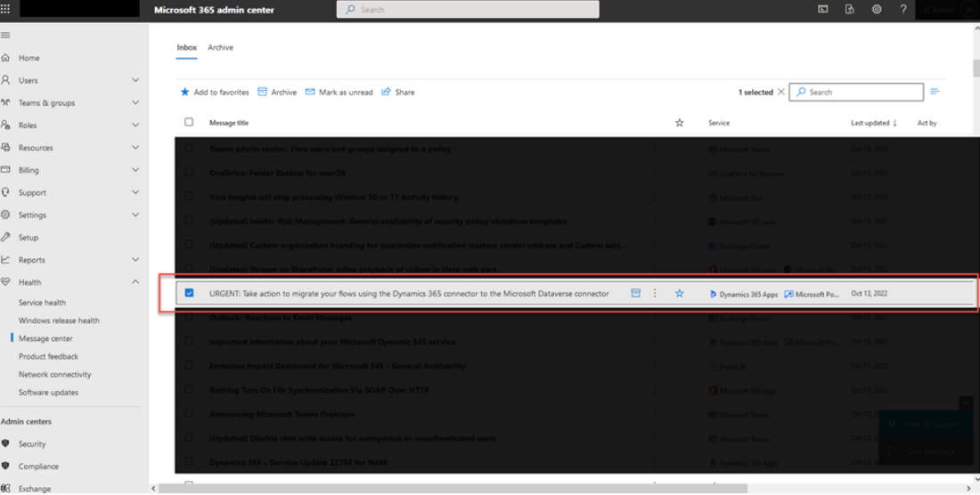Open Product feedback page
Screen dimensions: 980x495
(49, 356)
